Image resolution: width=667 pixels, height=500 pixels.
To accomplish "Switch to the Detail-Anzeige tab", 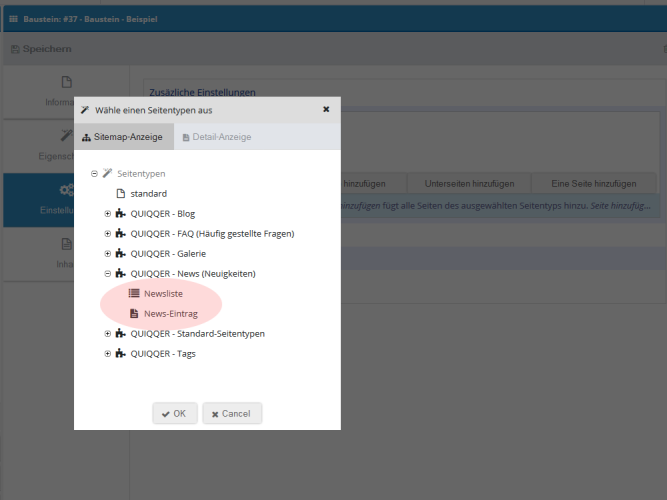I will point(217,137).
